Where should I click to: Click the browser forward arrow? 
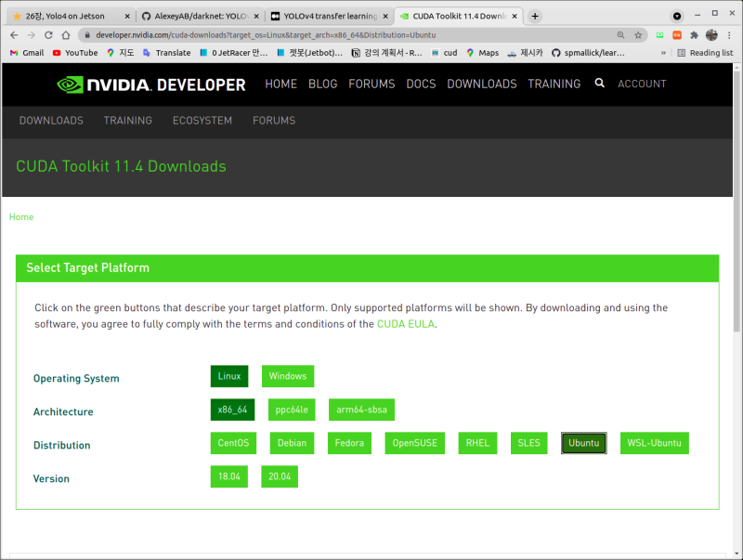pos(32,35)
